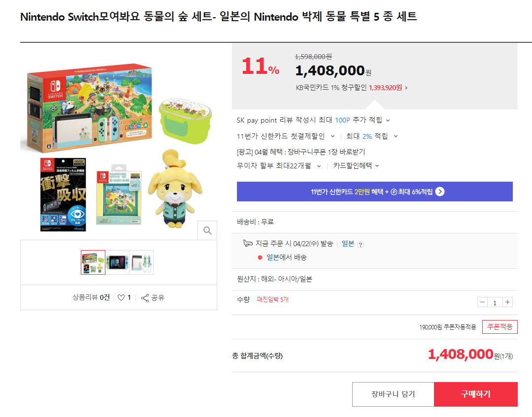Click the 장바구니 담기 cart button
Screen dimensions: 532x417
coord(393,394)
